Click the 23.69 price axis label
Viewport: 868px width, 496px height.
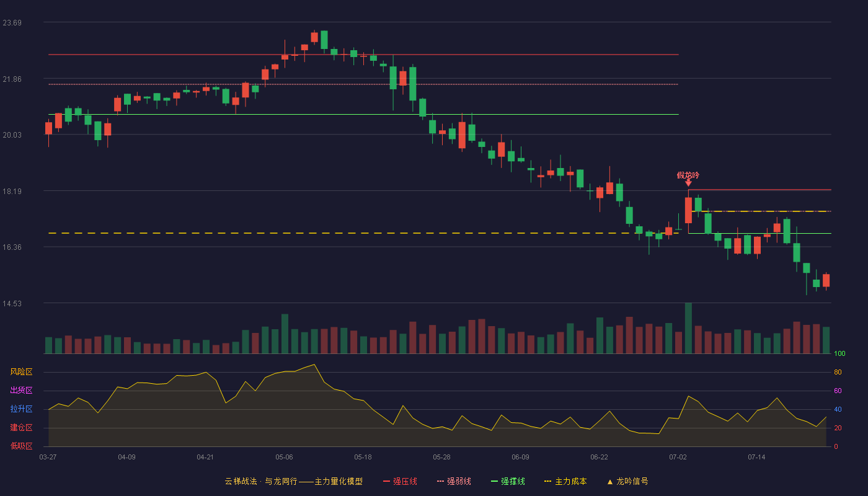click(12, 23)
